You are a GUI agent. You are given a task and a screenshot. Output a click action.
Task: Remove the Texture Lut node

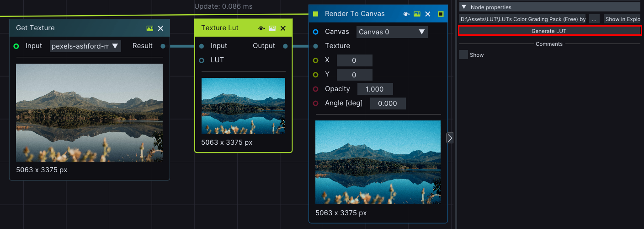point(283,28)
